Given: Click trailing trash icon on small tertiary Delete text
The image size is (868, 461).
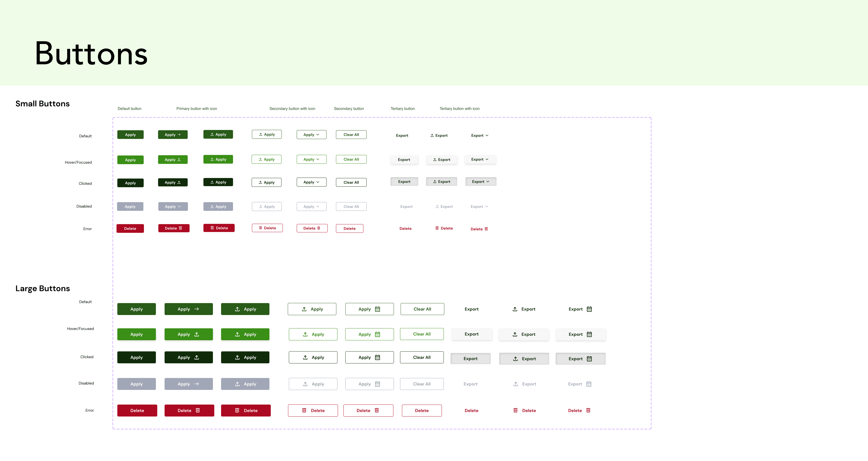Looking at the screenshot, I should (486, 229).
